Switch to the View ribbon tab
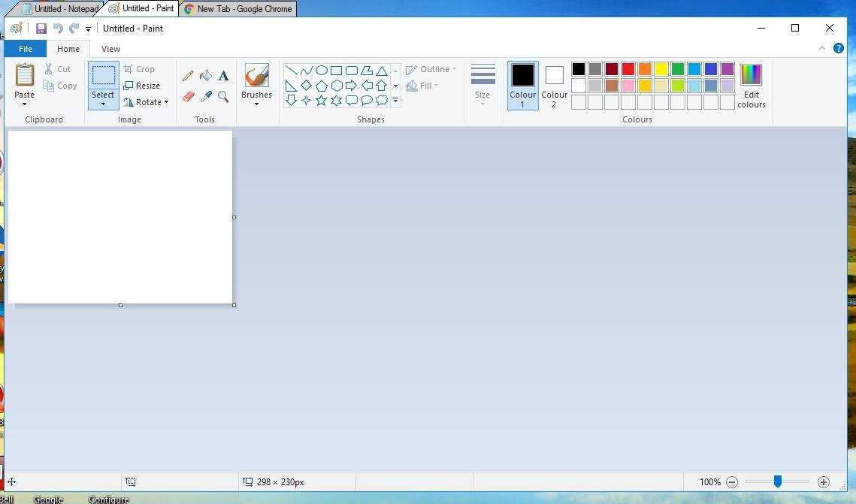This screenshot has width=856, height=504. coord(110,49)
